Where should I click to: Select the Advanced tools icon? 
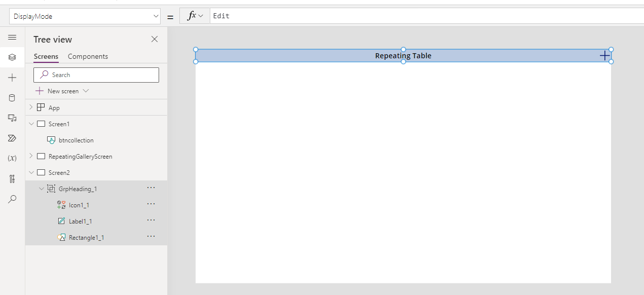pyautogui.click(x=12, y=178)
